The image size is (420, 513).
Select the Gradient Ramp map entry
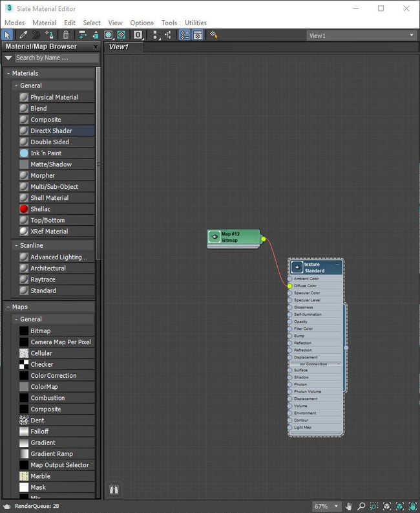point(57,454)
